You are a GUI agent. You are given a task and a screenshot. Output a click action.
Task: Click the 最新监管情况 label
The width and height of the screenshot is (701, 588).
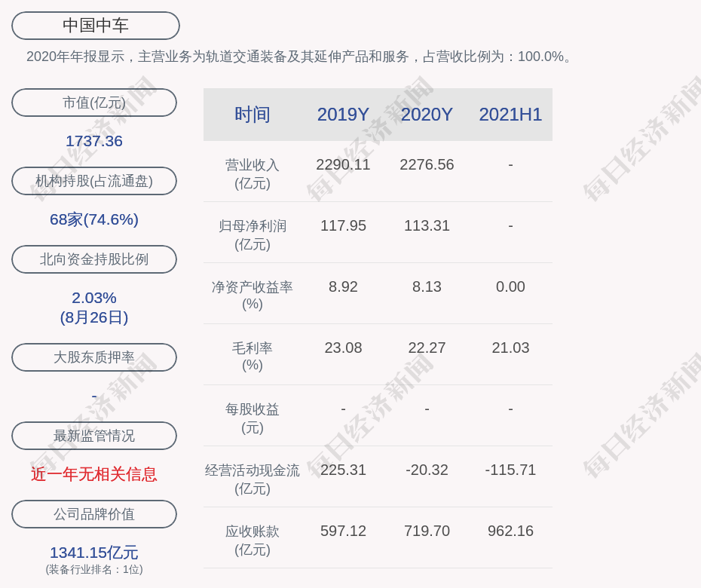tap(94, 436)
